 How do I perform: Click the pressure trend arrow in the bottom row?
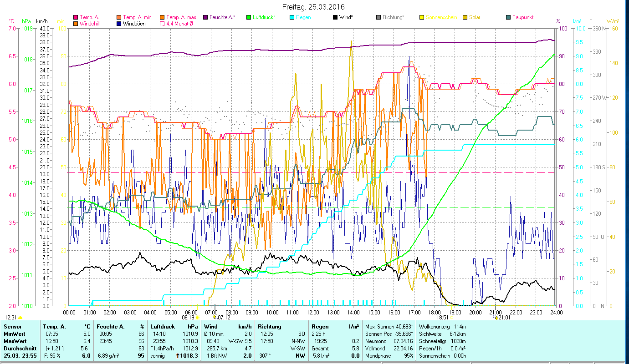click(178, 356)
